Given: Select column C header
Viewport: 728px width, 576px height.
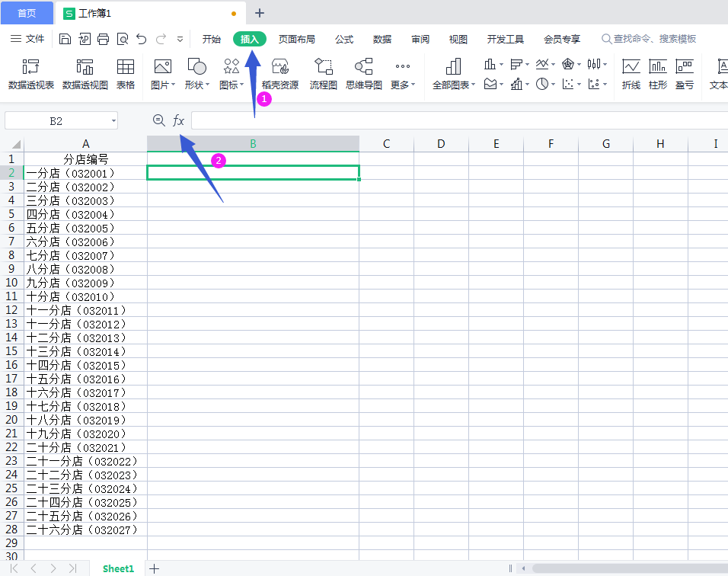Looking at the screenshot, I should click(x=386, y=144).
